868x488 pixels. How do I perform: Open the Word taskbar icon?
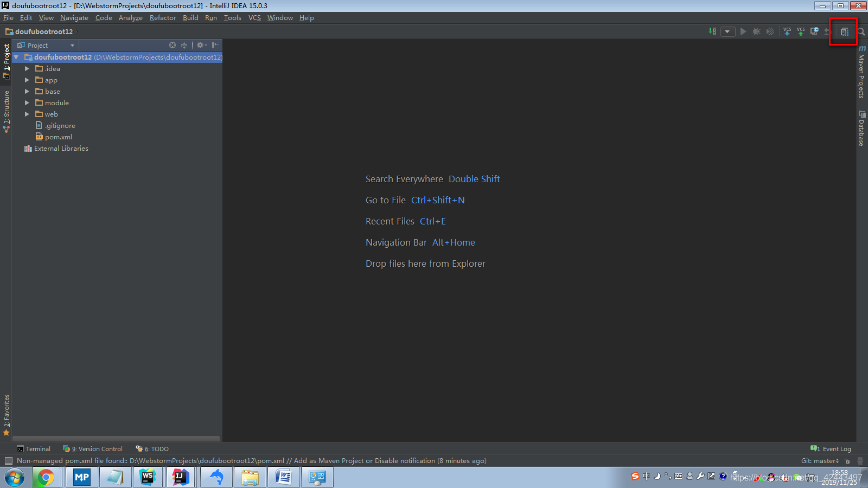(x=284, y=478)
